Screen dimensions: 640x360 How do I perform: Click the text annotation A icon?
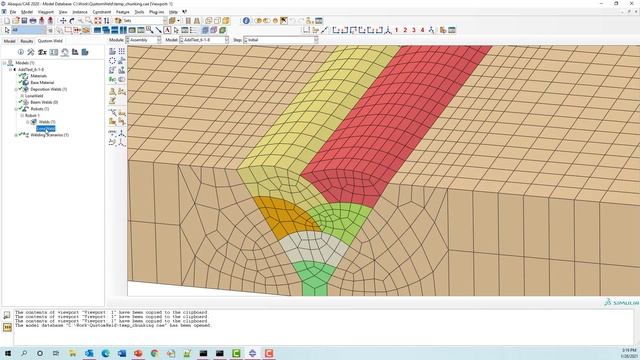tap(167, 30)
